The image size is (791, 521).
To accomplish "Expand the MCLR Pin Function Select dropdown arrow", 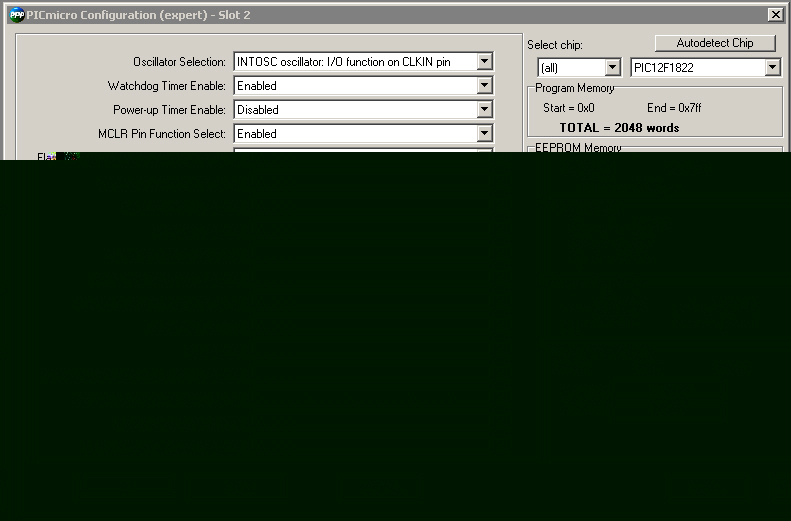I will tap(484, 134).
